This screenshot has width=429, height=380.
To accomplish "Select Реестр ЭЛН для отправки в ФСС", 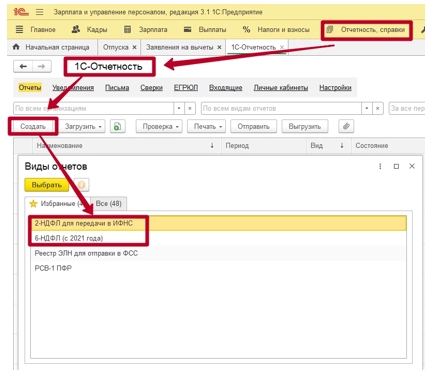I will tap(219, 253).
